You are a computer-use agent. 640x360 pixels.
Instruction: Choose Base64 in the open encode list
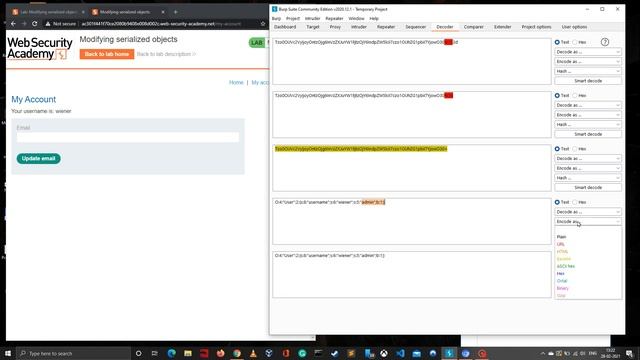pyautogui.click(x=564, y=259)
